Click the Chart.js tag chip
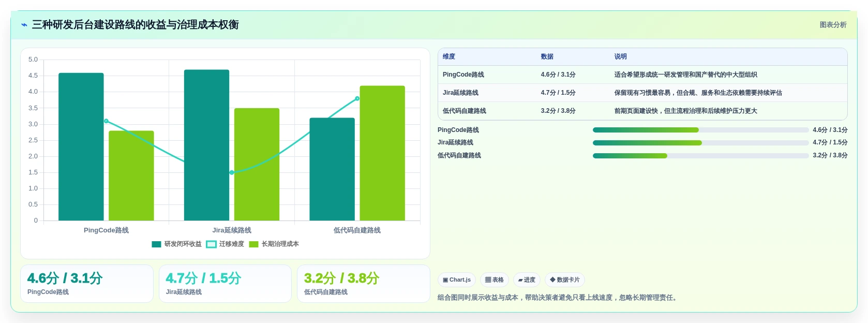Screen dimensions: 868x323 point(457,280)
